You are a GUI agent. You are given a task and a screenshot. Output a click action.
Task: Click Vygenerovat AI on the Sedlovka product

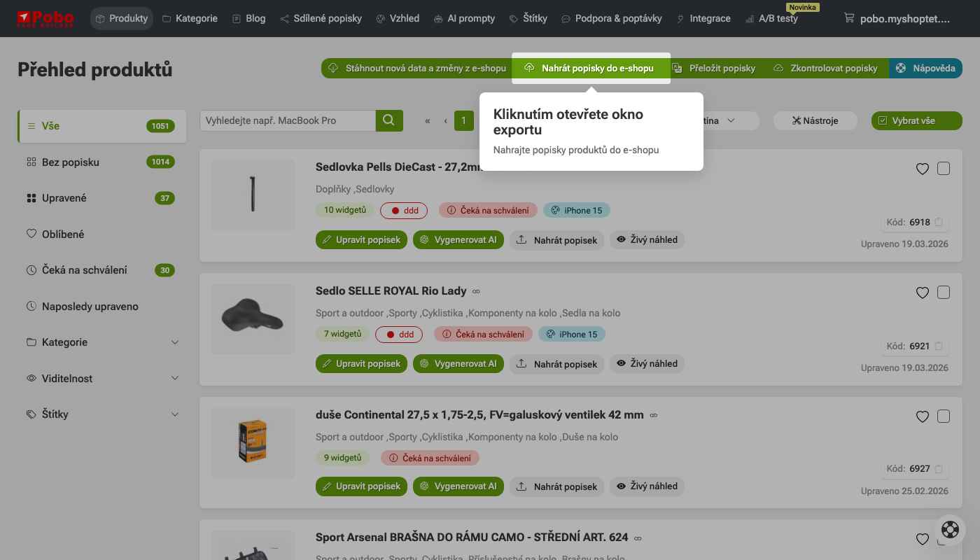click(x=458, y=239)
